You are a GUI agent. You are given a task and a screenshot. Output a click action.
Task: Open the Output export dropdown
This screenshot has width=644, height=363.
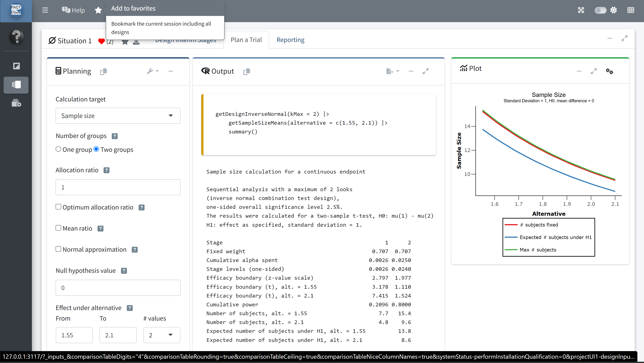(x=393, y=71)
